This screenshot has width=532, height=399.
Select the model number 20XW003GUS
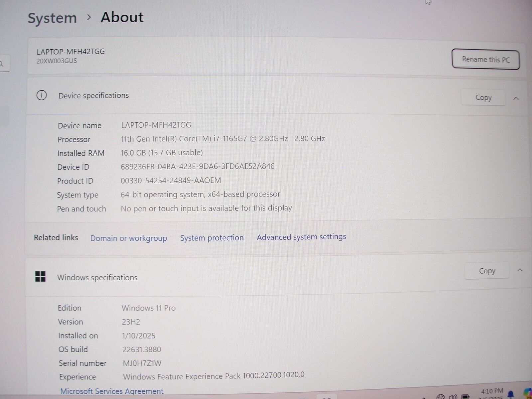pyautogui.click(x=57, y=61)
